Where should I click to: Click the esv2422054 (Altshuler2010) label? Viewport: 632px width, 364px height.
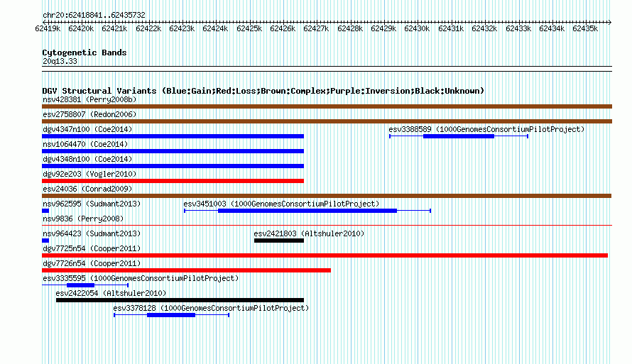(x=111, y=293)
